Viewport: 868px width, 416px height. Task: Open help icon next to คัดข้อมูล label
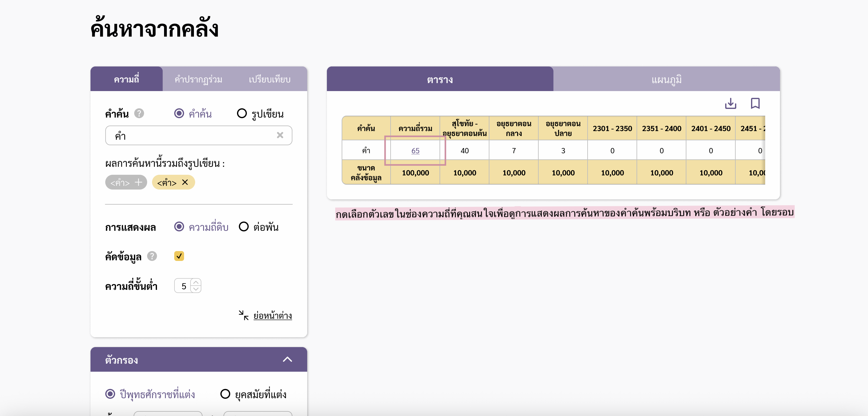[152, 256]
